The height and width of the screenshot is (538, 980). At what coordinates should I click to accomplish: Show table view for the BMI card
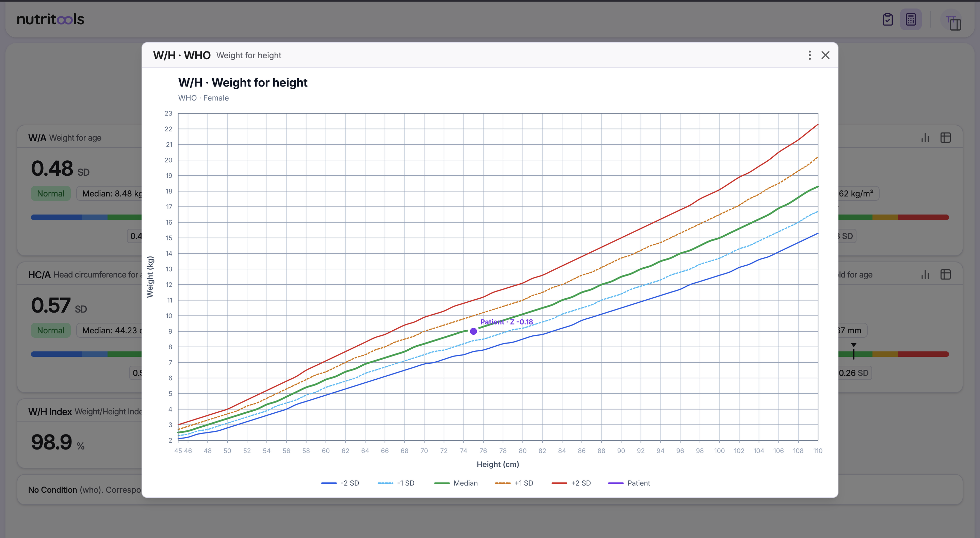[945, 138]
